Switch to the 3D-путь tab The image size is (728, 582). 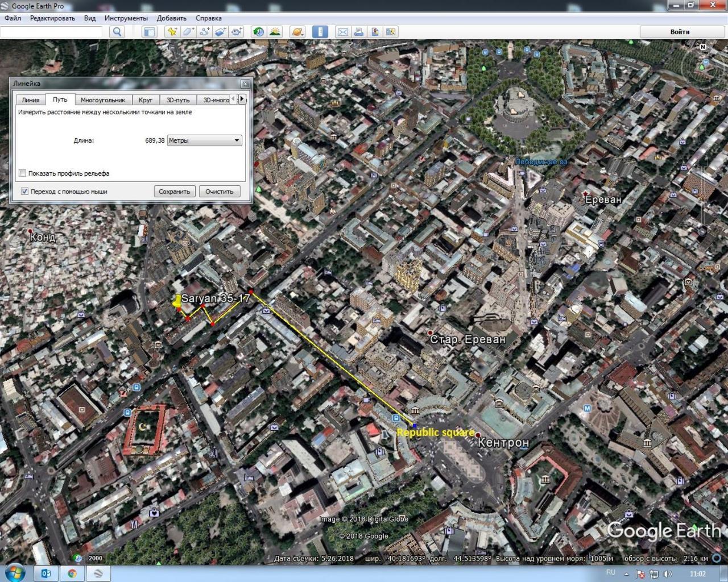click(x=178, y=100)
